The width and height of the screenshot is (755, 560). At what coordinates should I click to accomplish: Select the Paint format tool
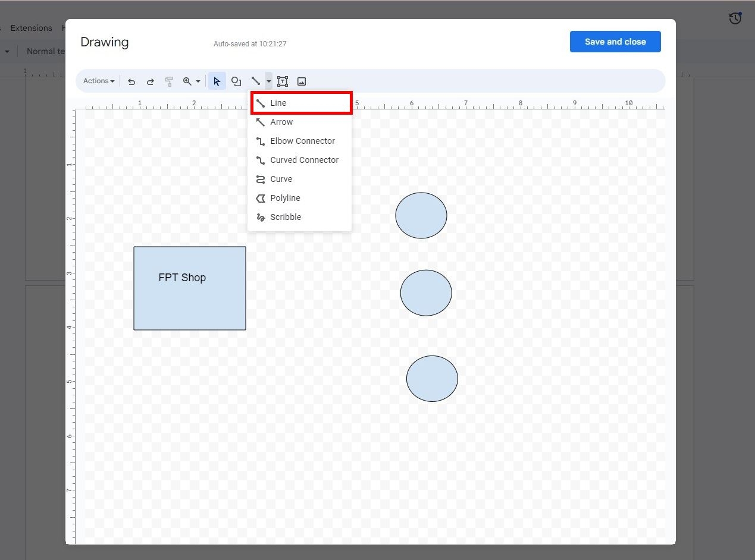pos(169,81)
